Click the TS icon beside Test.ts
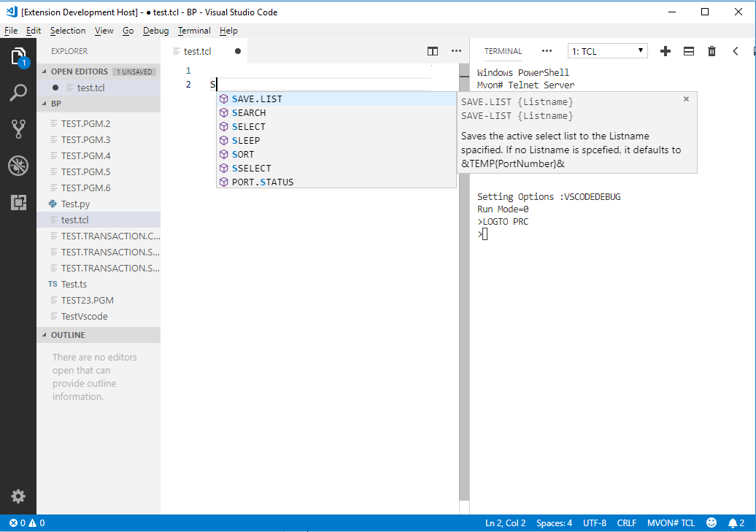This screenshot has height=532, width=756. pos(53,284)
